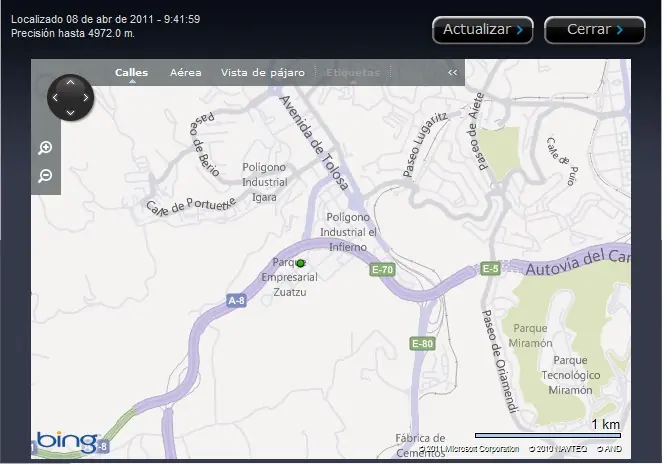Click the E-70 road shield
668x464 pixels.
point(382,270)
